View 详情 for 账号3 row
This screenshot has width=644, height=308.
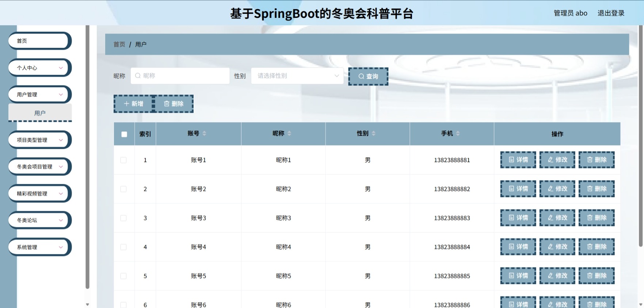point(518,218)
